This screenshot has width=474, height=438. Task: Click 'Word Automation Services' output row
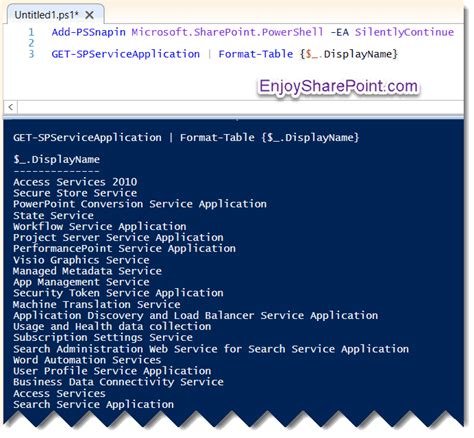click(x=87, y=360)
